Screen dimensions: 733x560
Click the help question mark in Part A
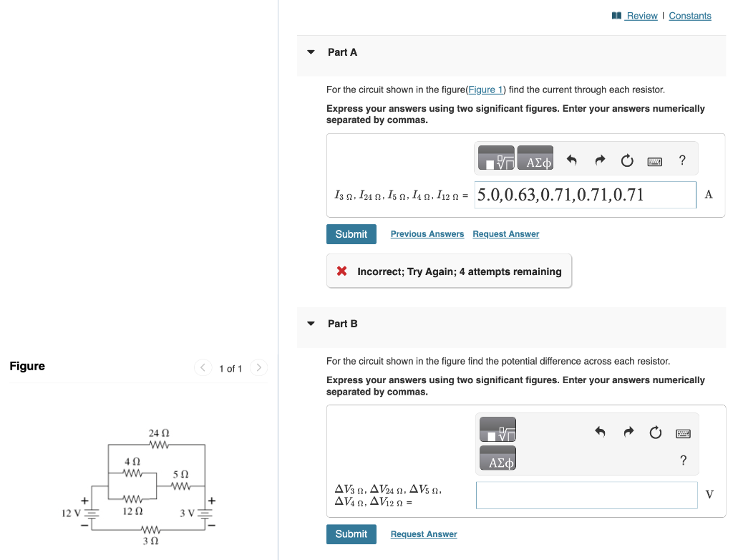point(681,160)
